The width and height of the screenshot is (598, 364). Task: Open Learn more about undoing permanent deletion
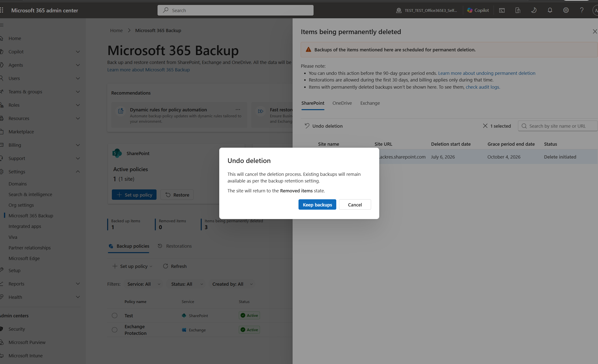tap(487, 73)
